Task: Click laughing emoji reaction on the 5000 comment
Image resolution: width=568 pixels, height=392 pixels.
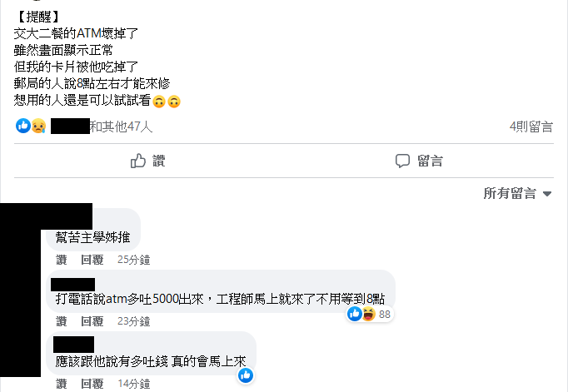Action: 368,314
